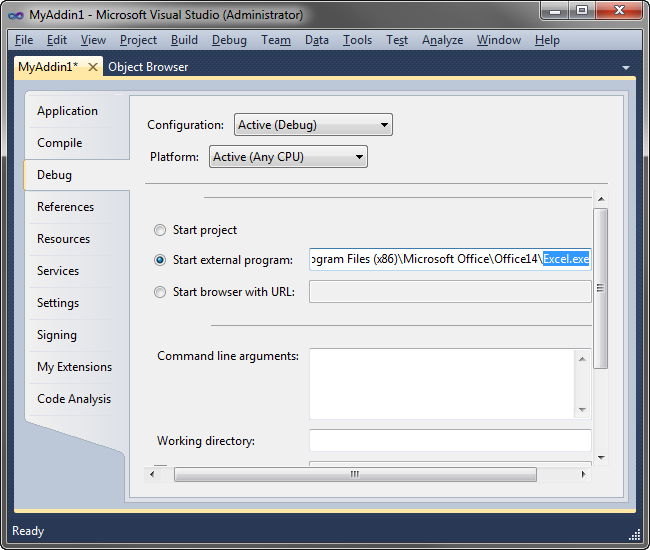Open the Help menu

click(x=547, y=40)
